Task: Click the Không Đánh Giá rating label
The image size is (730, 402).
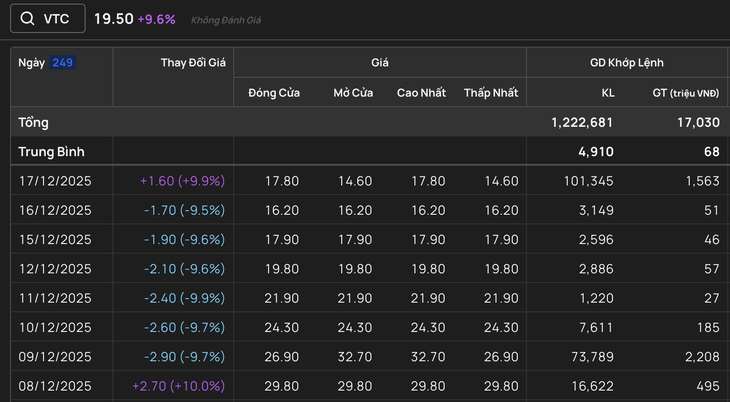Action: click(224, 20)
